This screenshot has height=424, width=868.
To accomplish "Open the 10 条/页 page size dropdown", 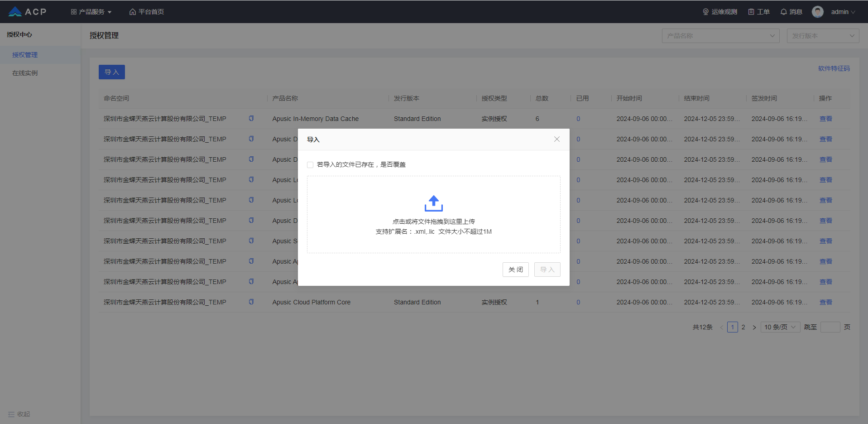I will click(x=780, y=327).
